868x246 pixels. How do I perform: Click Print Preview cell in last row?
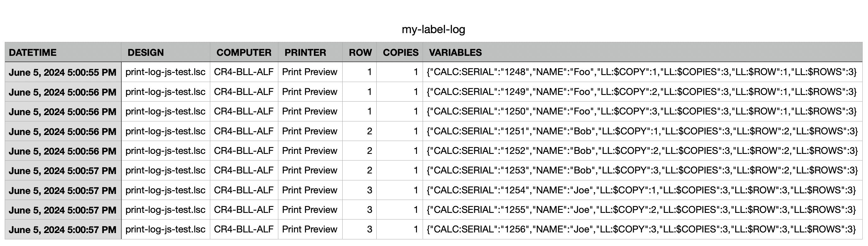[309, 230]
